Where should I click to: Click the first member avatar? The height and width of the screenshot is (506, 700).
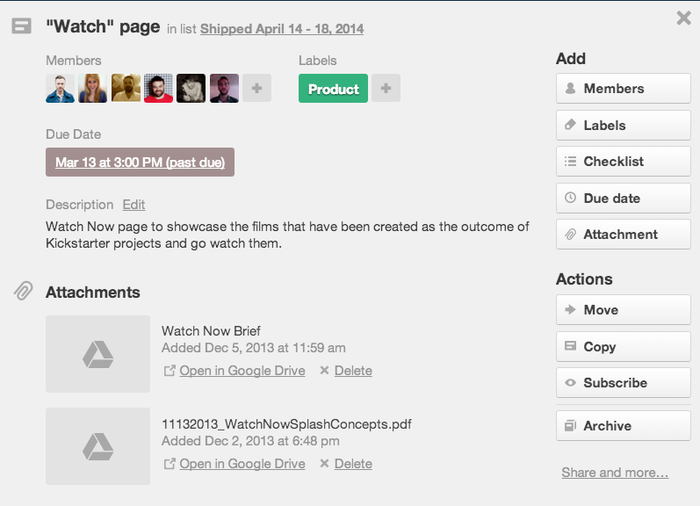60,88
